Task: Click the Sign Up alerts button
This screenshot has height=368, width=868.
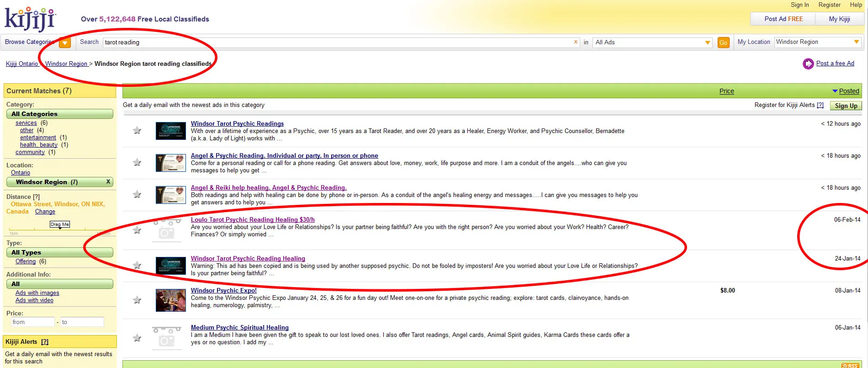Action: [x=846, y=106]
